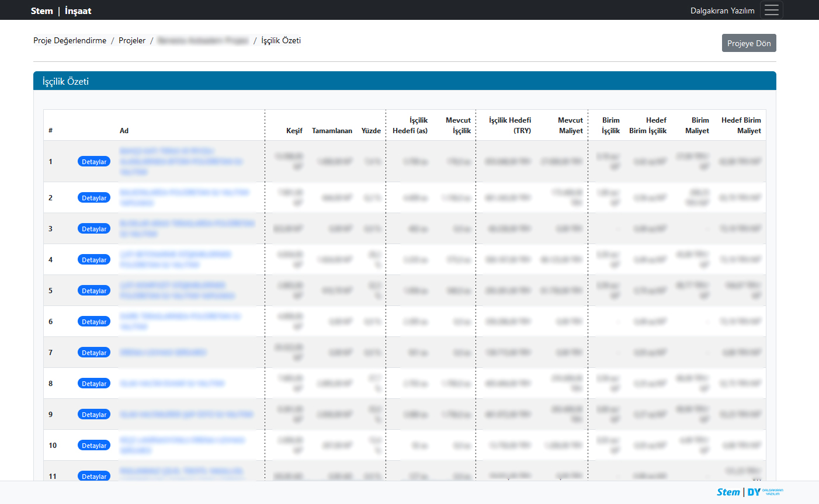The width and height of the screenshot is (819, 504).
Task: Open Projeler breadcrumb link
Action: [x=132, y=40]
